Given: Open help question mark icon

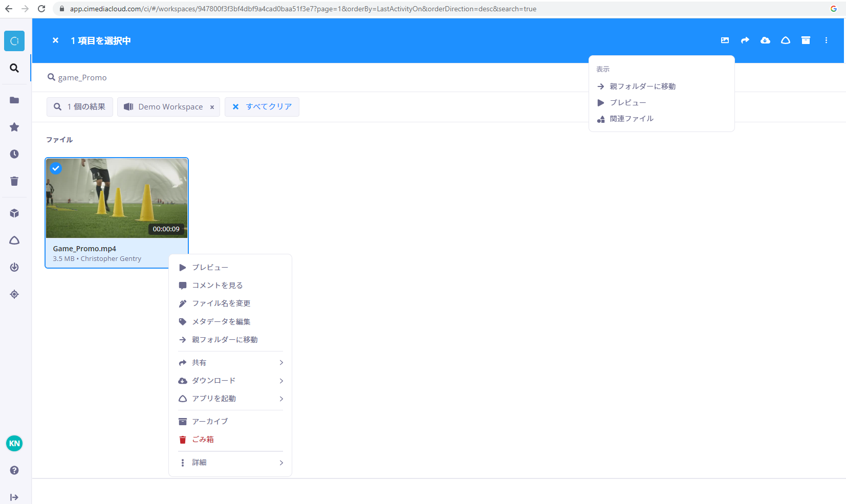Looking at the screenshot, I should (x=14, y=470).
